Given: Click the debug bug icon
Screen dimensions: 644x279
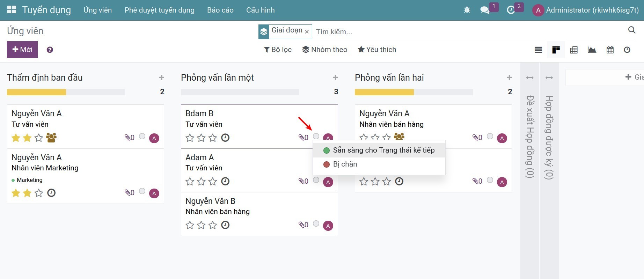Looking at the screenshot, I should [x=467, y=10].
